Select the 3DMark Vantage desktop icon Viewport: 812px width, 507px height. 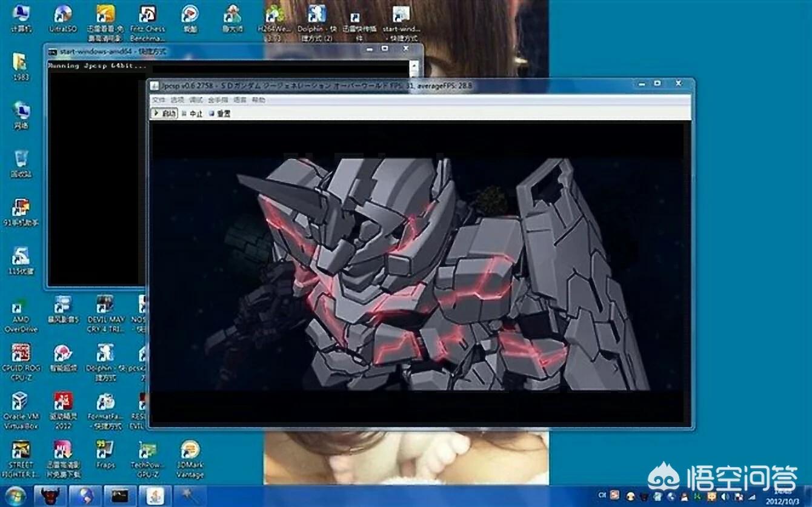[x=190, y=460]
